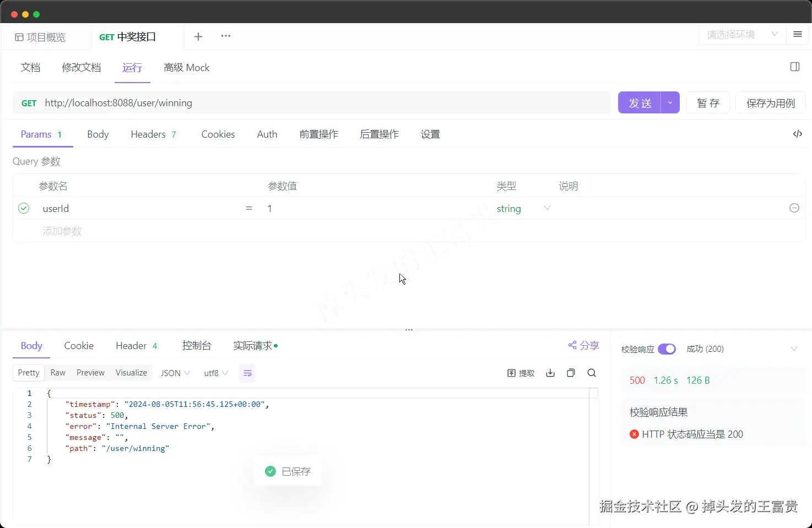
Task: Toggle word wrap in the response view
Action: tap(248, 373)
